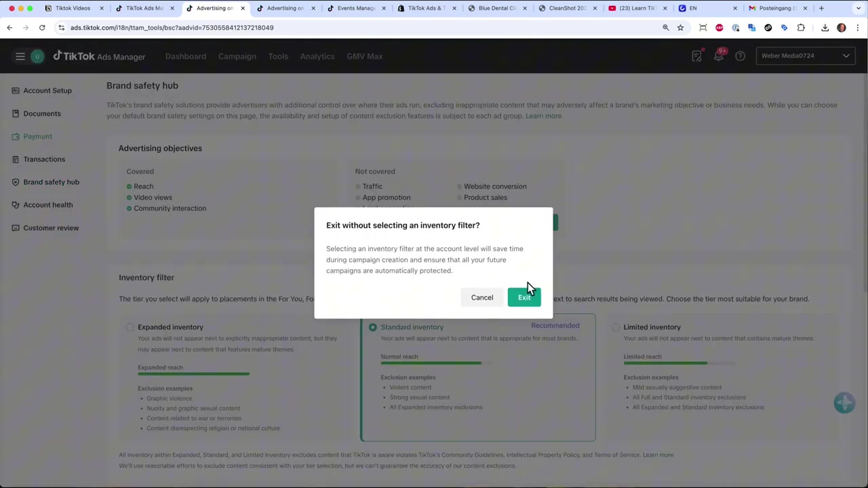
Task: Close the active Advertising on tab
Action: pyautogui.click(x=243, y=8)
